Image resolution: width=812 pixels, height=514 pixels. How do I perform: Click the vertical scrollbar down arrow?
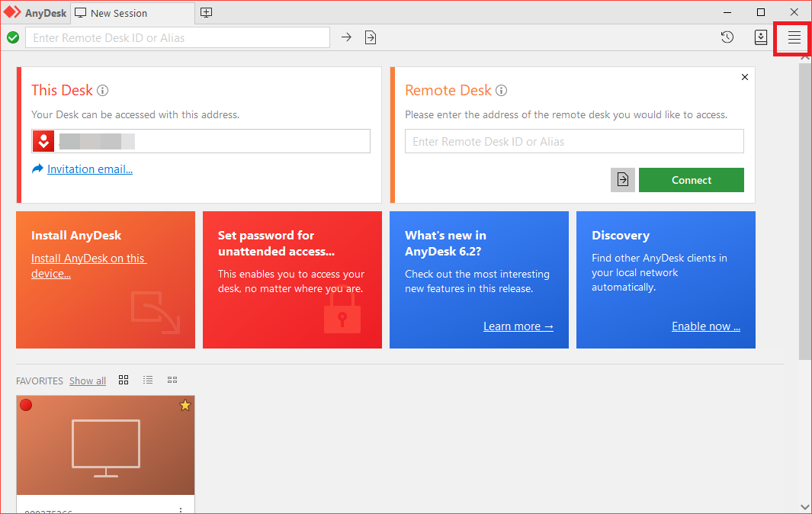tap(805, 506)
